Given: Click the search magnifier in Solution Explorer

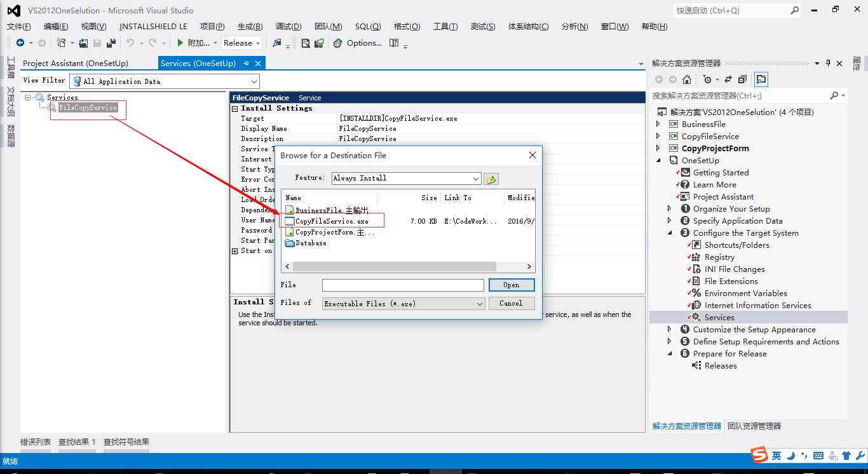Looking at the screenshot, I should pyautogui.click(x=834, y=95).
